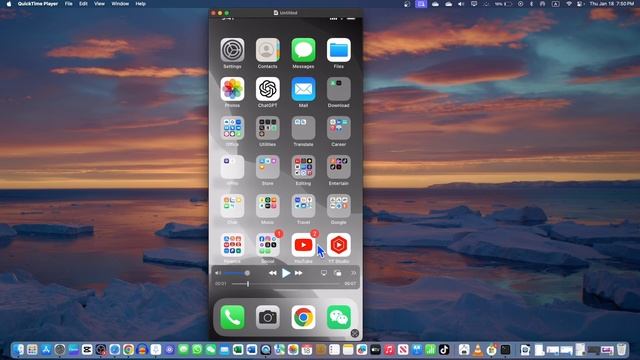Open VLC from the Dock
Image resolution: width=640 pixels, height=360 pixels.
(478, 349)
